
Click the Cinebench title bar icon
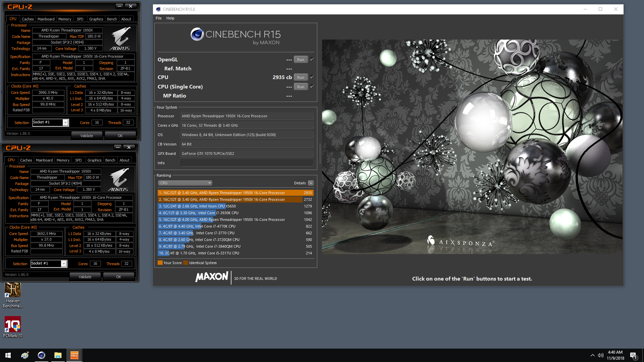tap(158, 9)
